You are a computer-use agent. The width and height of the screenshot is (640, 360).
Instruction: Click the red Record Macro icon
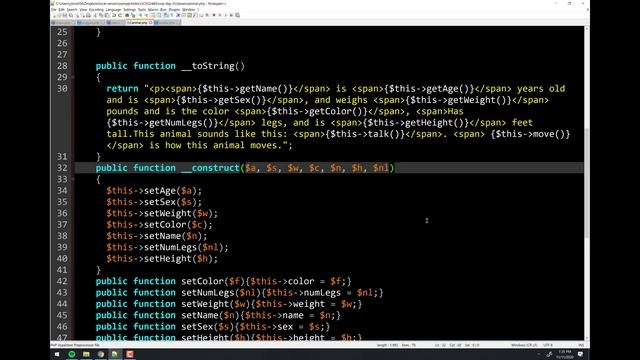coord(214,15)
